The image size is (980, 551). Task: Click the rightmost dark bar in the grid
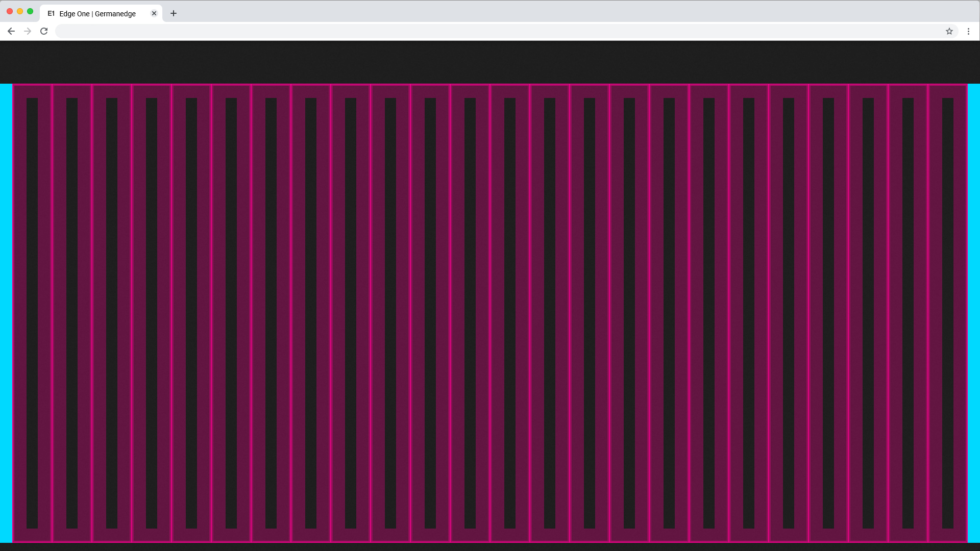pyautogui.click(x=947, y=312)
